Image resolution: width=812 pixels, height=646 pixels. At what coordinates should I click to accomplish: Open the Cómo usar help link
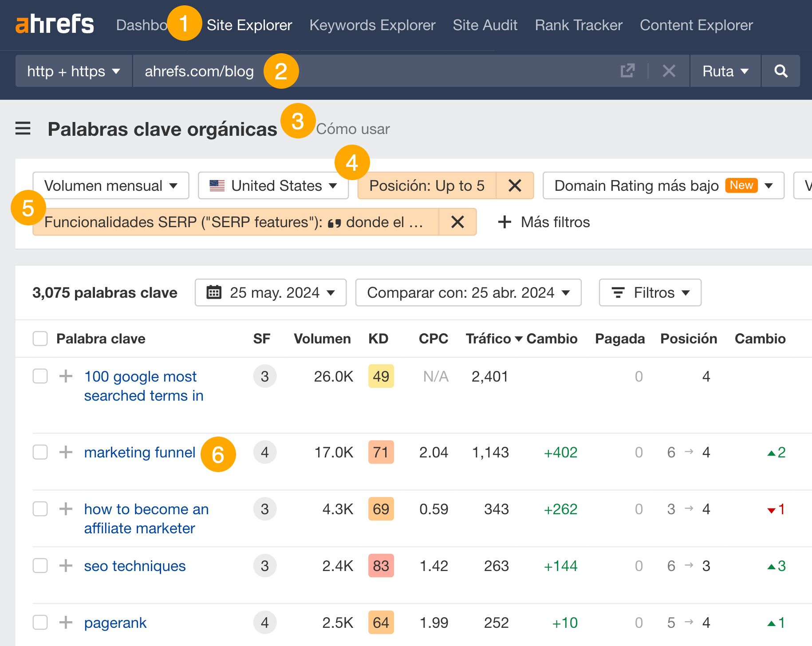(x=353, y=129)
